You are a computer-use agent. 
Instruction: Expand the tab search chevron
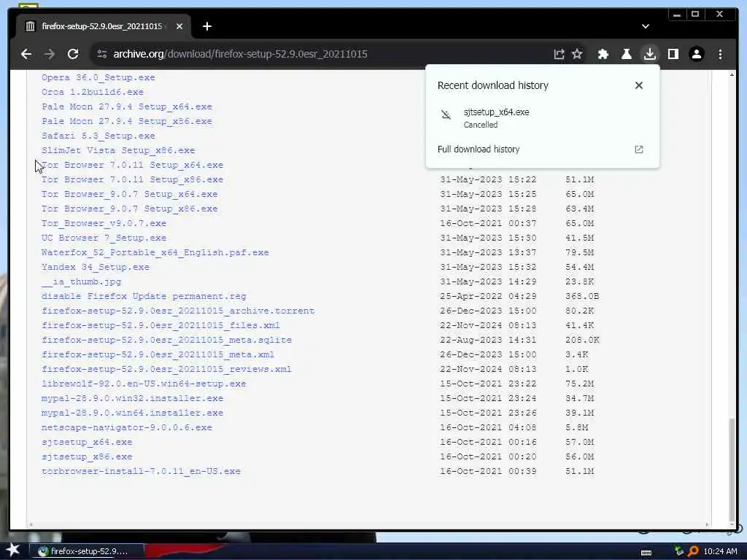pos(646,26)
